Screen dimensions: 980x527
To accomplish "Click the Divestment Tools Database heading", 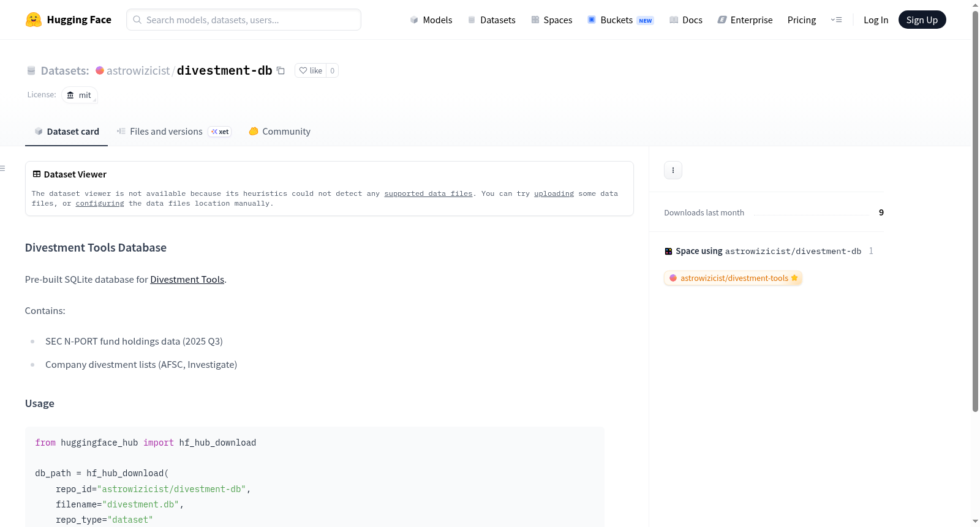I will click(96, 247).
